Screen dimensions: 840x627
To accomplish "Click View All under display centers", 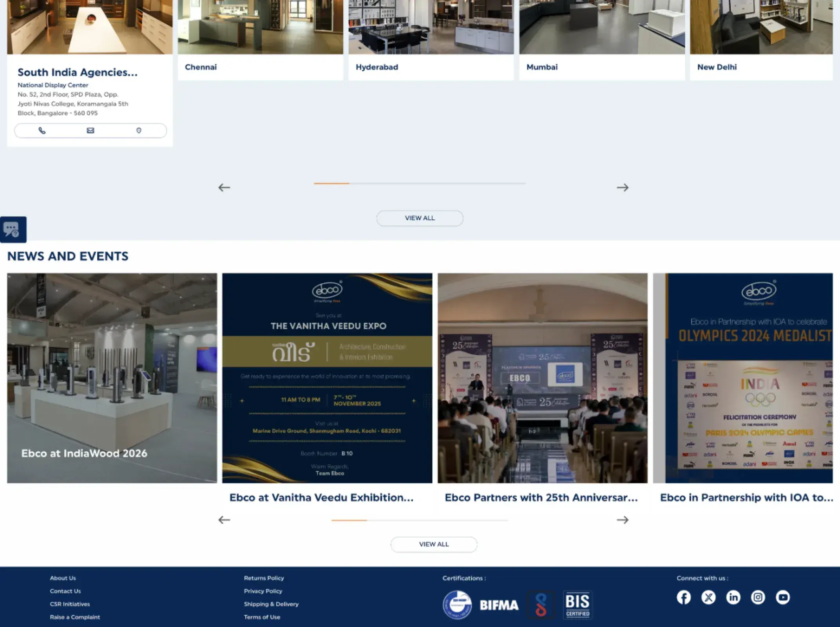I will 420,218.
